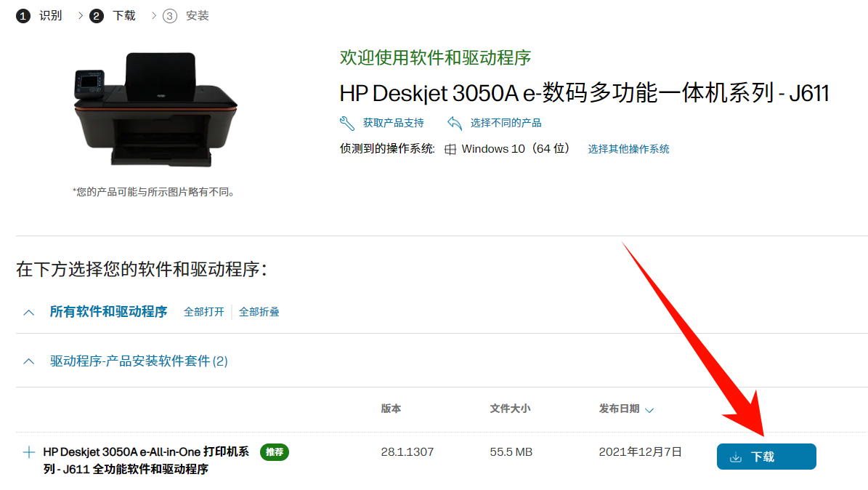The width and height of the screenshot is (868, 490).
Task: Expand the driver entry using the plus icon
Action: (28, 451)
